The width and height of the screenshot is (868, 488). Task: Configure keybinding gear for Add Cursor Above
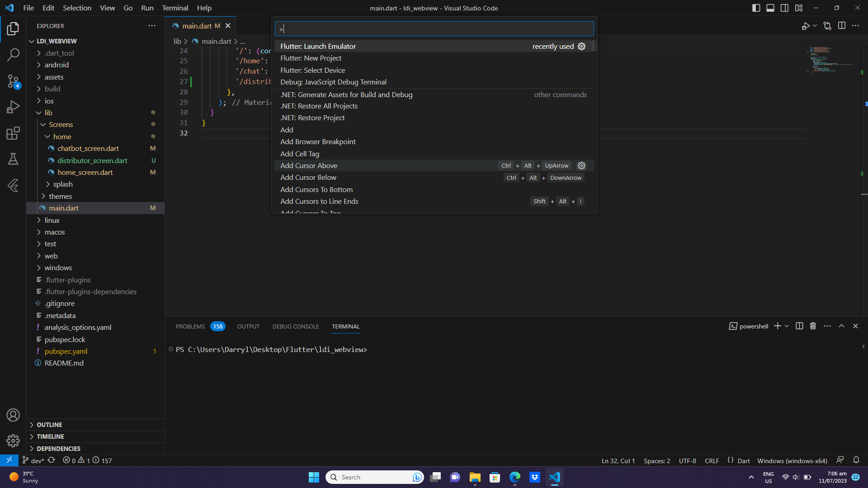582,165
